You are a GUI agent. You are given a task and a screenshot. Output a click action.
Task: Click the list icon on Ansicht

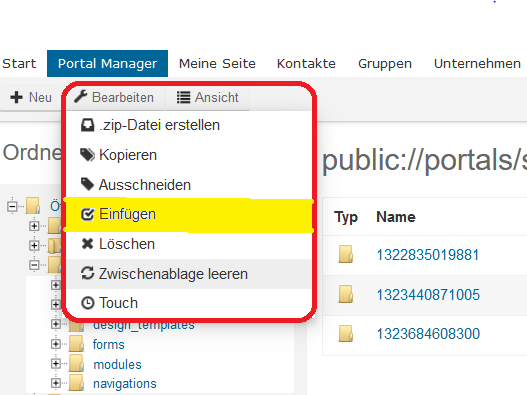(x=184, y=97)
